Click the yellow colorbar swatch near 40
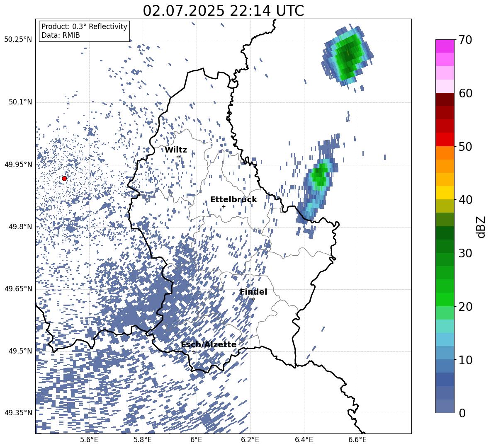Viewport: 491px width, 448px height. click(445, 193)
